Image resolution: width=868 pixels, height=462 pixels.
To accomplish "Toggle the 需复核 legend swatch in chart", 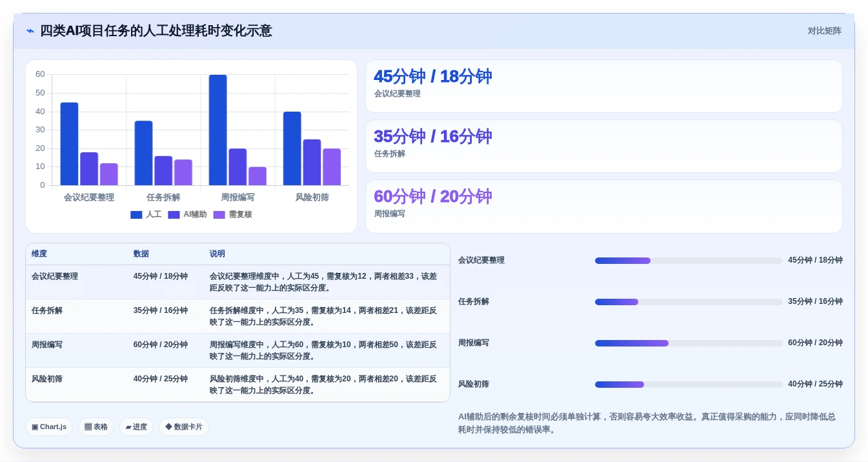I will point(219,215).
